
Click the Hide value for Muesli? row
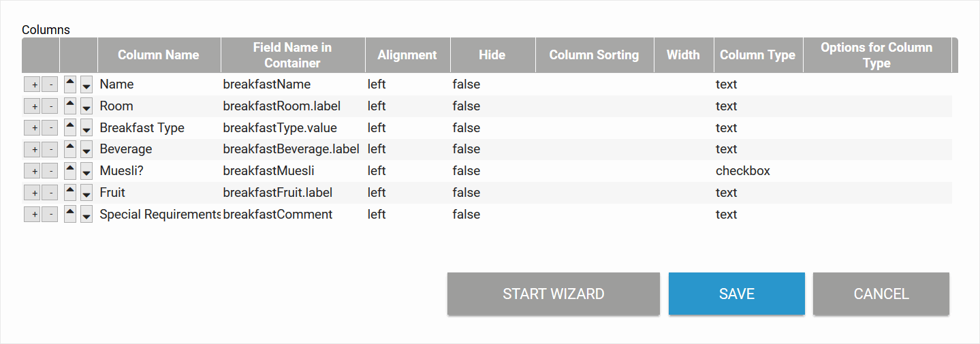click(x=466, y=171)
